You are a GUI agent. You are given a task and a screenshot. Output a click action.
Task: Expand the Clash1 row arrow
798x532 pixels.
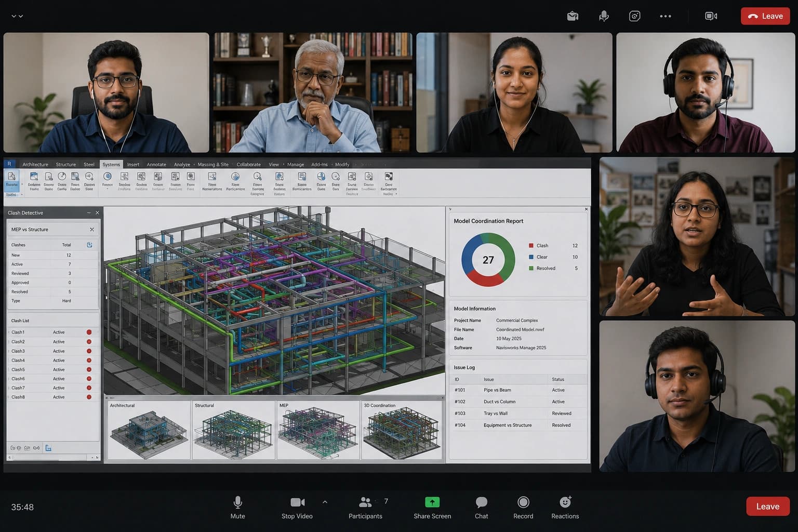click(9, 332)
